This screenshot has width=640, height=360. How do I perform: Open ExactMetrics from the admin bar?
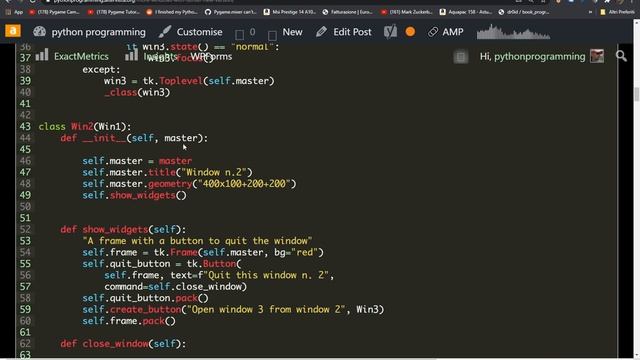[x=72, y=56]
